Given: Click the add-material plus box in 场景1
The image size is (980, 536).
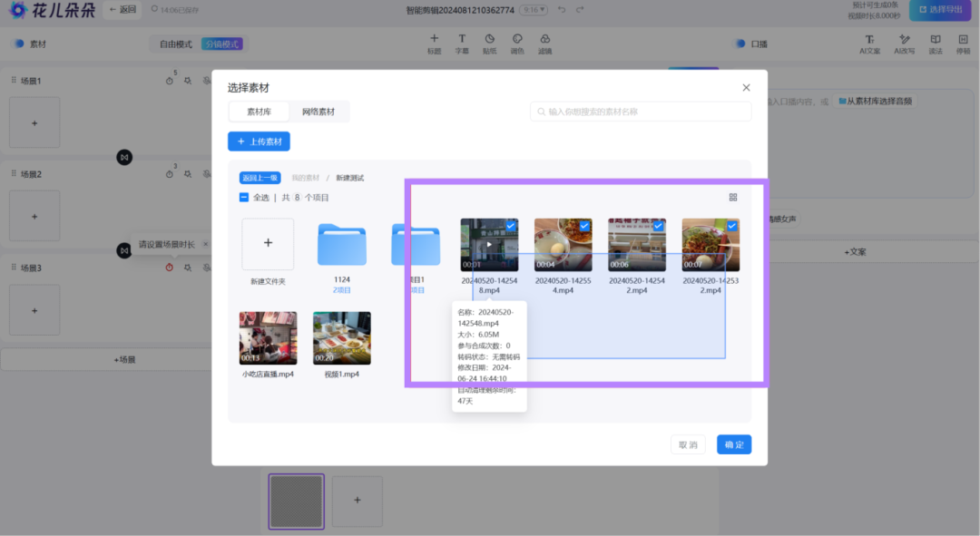Looking at the screenshot, I should pos(34,123).
